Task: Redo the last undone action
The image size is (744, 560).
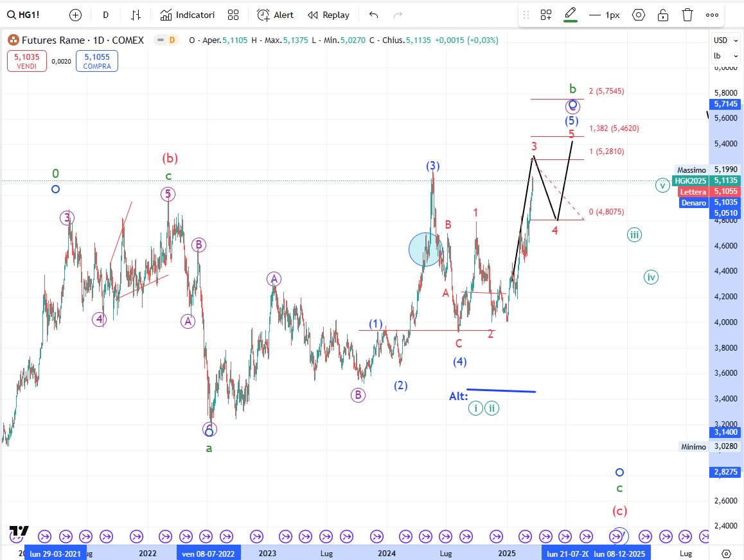Action: (x=398, y=15)
